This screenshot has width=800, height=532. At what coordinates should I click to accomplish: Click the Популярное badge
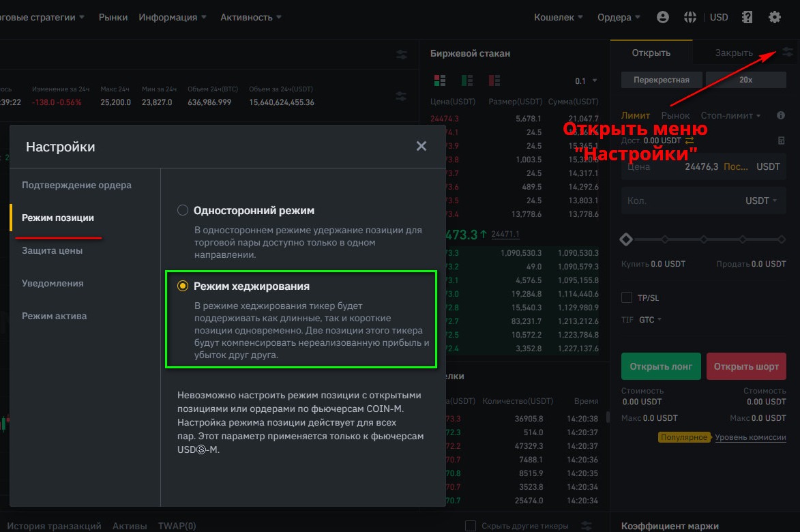tap(684, 437)
